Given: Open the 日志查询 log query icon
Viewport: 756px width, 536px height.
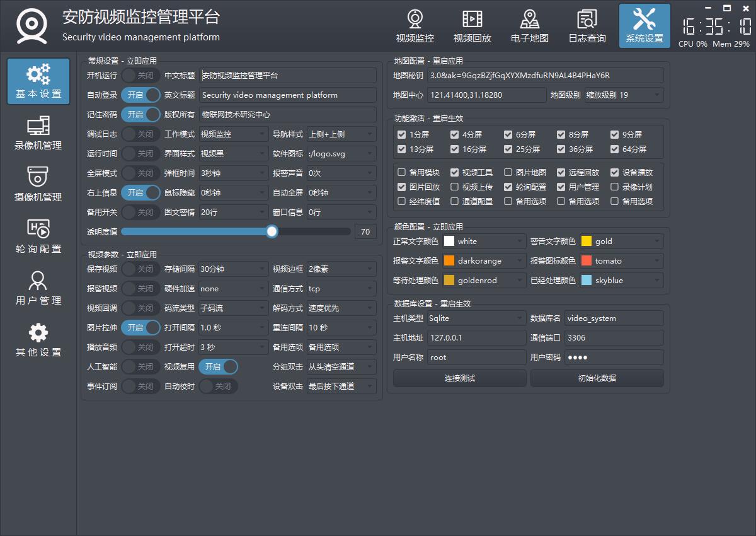Looking at the screenshot, I should (587, 26).
